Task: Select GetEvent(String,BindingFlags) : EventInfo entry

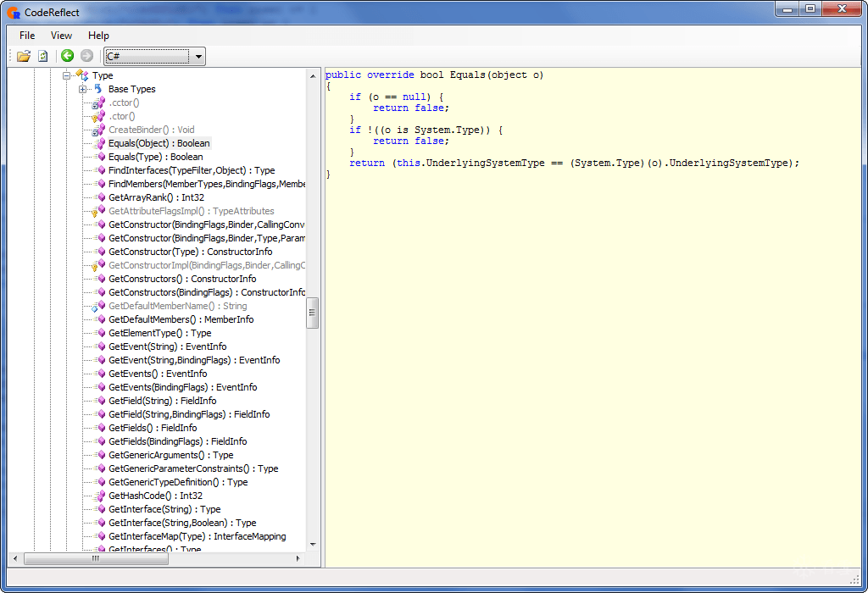Action: tap(194, 360)
